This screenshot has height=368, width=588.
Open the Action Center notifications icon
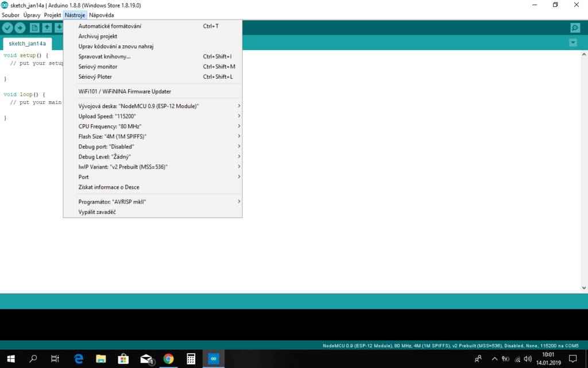click(572, 359)
